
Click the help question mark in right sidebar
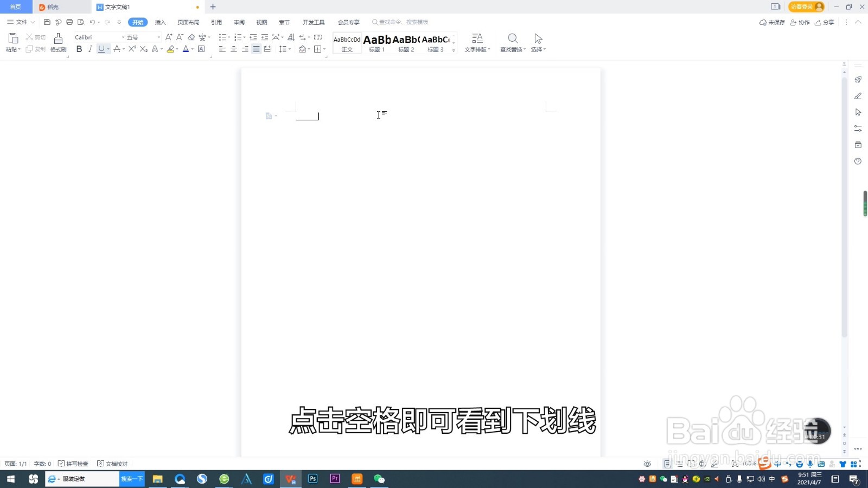[858, 161]
